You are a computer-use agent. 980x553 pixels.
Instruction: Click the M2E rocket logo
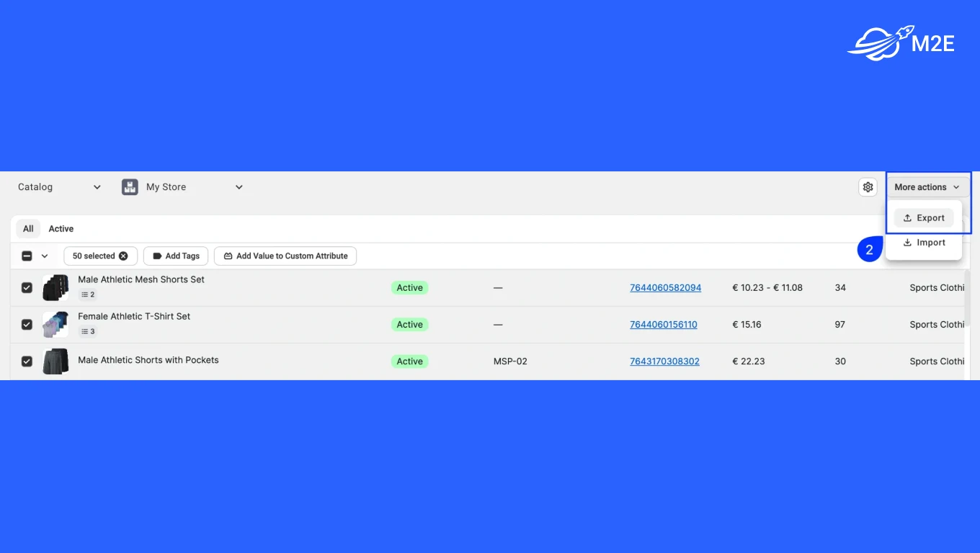pyautogui.click(x=901, y=43)
